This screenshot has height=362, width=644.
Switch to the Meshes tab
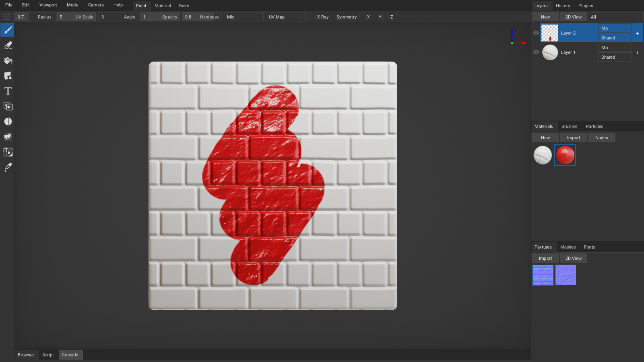tap(568, 247)
